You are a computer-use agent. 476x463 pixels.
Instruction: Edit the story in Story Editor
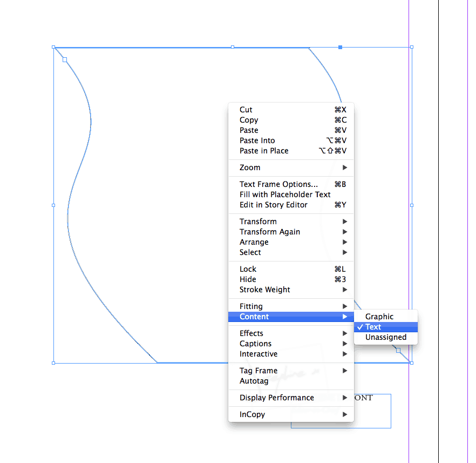[x=277, y=204]
